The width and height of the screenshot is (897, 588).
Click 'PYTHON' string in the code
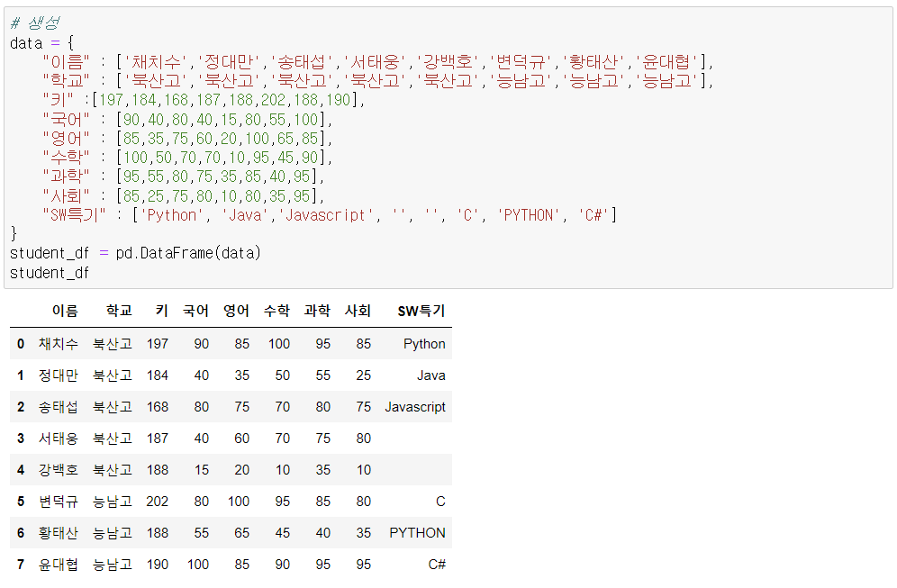click(529, 215)
